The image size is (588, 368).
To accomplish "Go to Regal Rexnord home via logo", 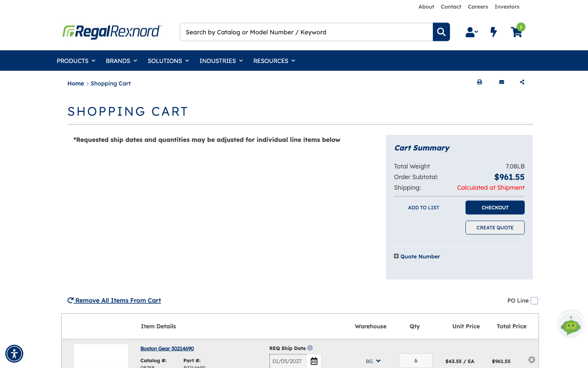I will tap(112, 31).
